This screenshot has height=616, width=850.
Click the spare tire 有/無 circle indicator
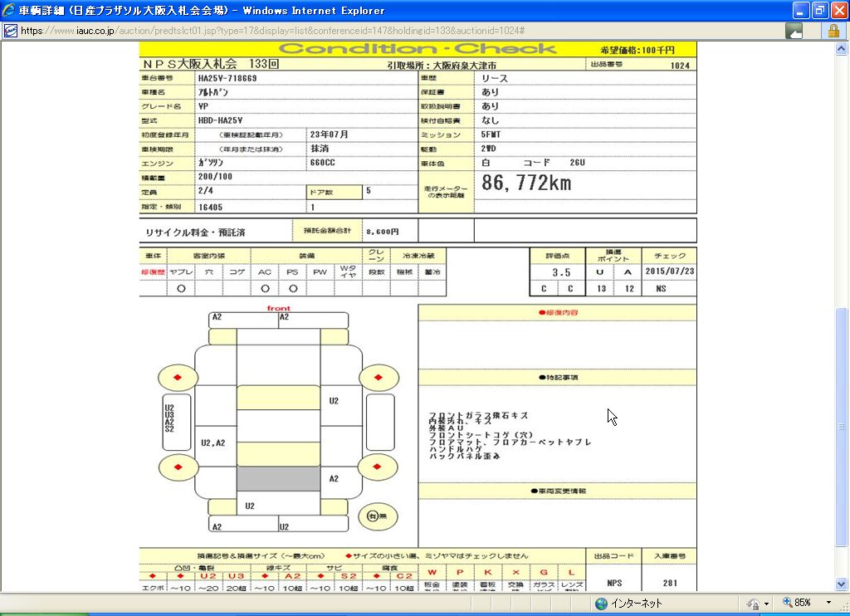[378, 516]
